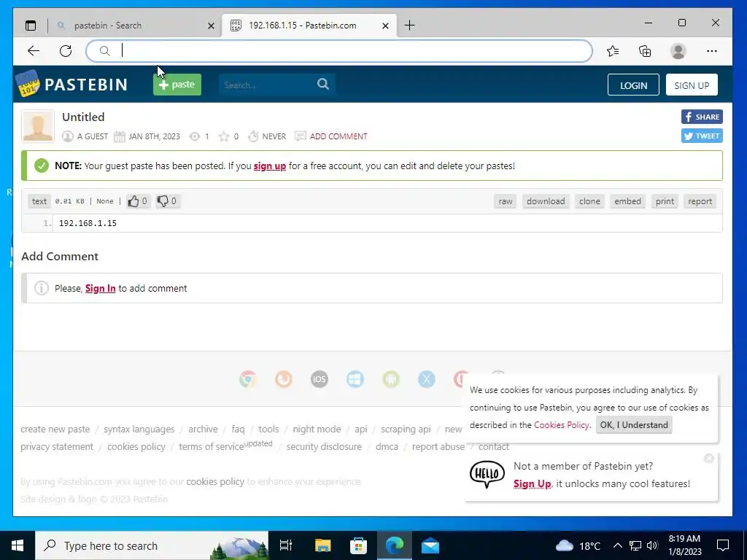Open the faq footer link
Image resolution: width=747 pixels, height=560 pixels.
click(239, 429)
